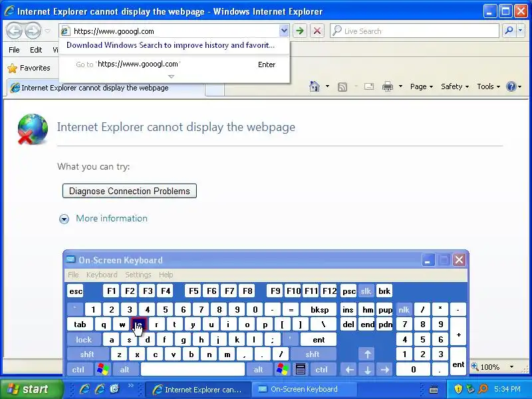Open the File menu in Internet Explorer

14,50
